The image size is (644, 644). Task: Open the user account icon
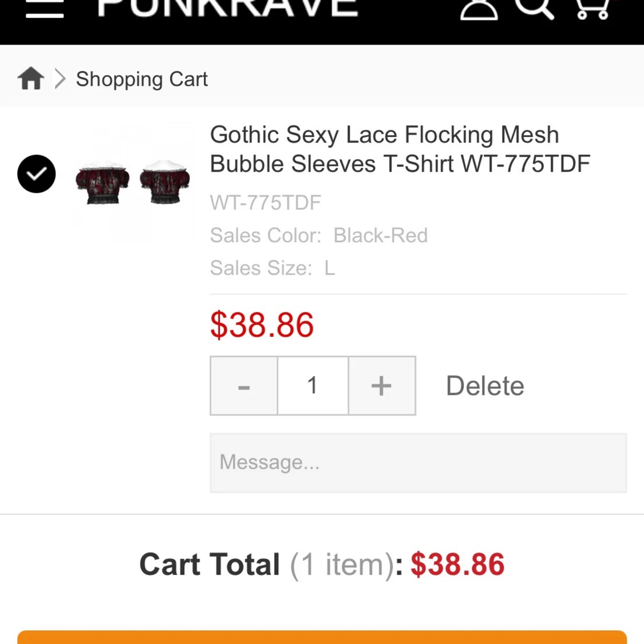point(479,10)
